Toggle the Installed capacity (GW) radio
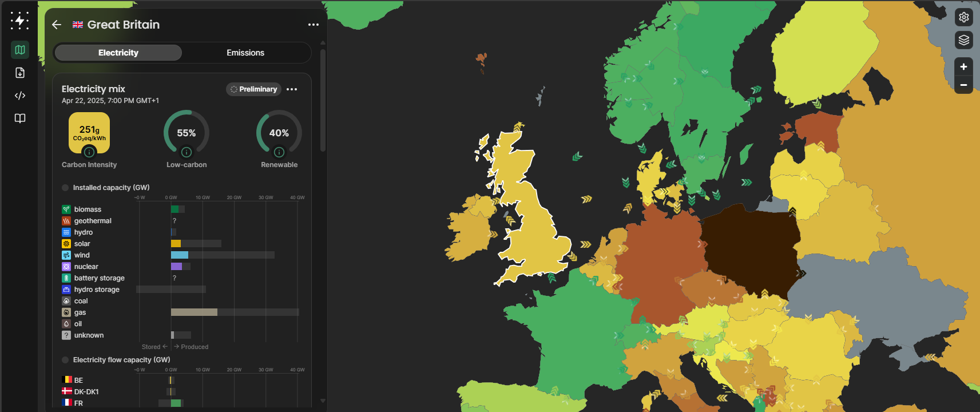The image size is (980, 412). coord(65,188)
